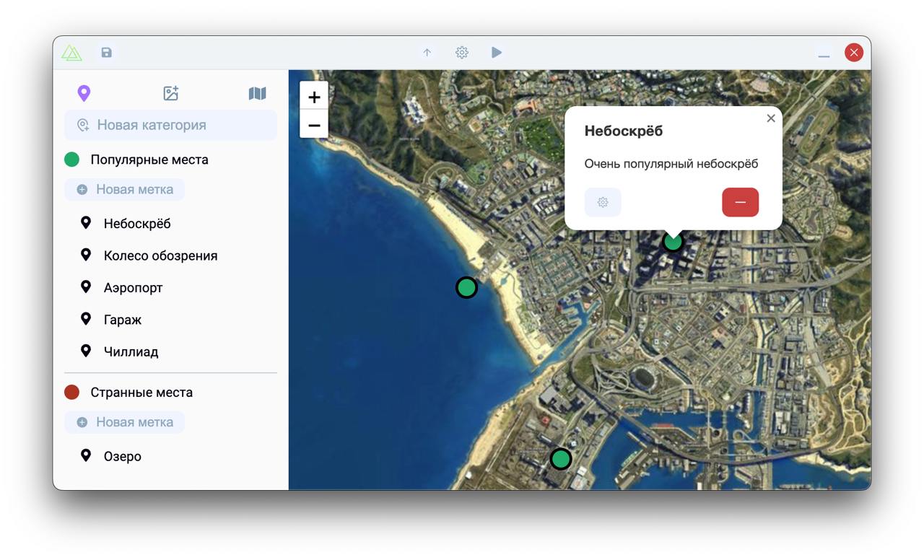Select the Популярные места category label
This screenshot has height=560, width=924.
[x=149, y=159]
